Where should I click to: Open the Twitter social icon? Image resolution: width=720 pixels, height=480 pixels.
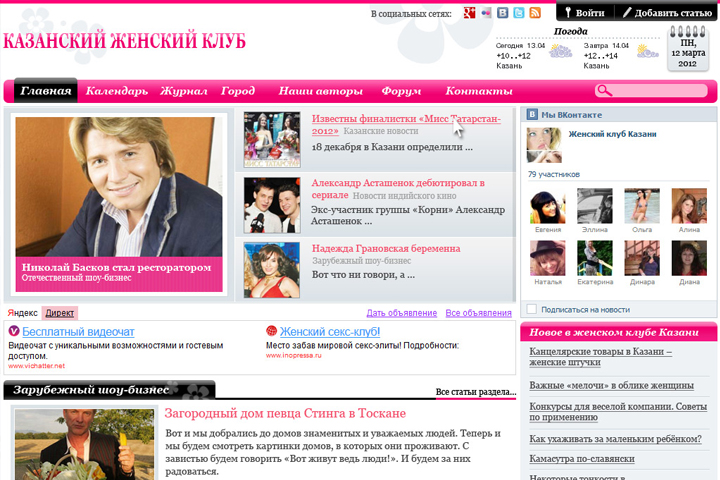click(519, 13)
